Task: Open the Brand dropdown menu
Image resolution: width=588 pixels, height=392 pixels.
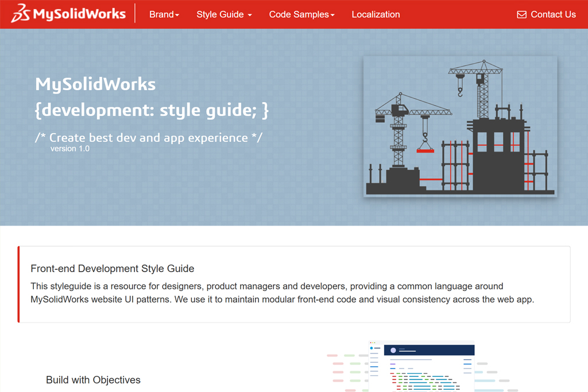Action: point(164,14)
